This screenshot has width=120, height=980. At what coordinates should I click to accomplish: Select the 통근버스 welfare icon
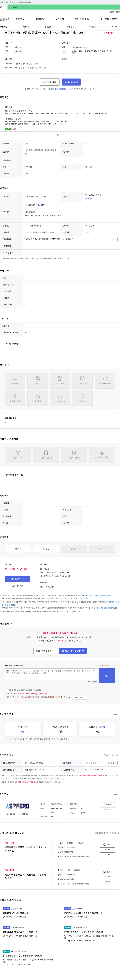[x=15, y=380]
